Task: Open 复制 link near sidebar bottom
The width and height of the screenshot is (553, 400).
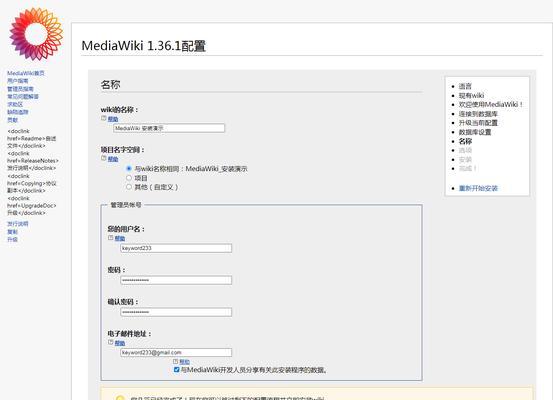Action: pyautogui.click(x=12, y=232)
